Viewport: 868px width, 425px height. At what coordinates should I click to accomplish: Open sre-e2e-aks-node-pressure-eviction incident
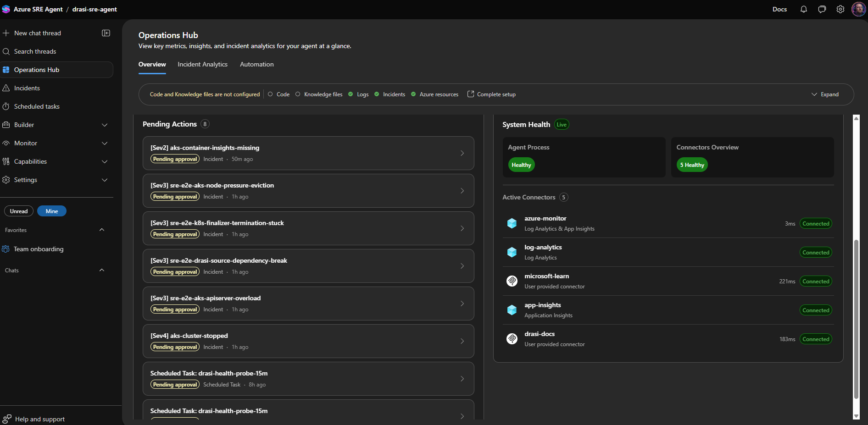pos(308,191)
